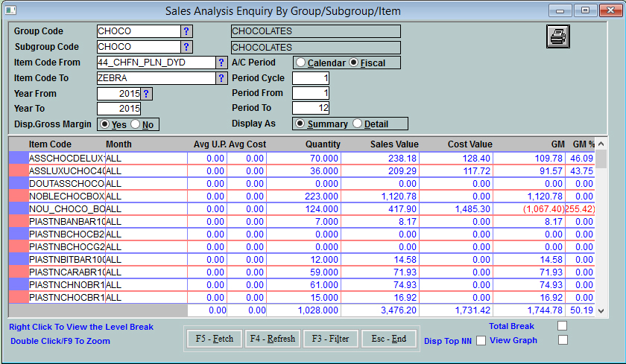Image resolution: width=626 pixels, height=364 pixels.
Task: Open Item Code To lookup button
Action: pos(221,78)
